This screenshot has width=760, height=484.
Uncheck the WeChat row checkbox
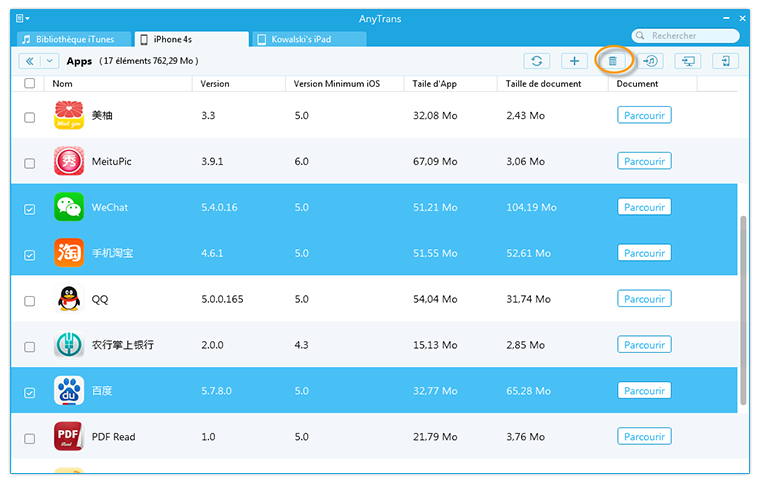click(30, 209)
